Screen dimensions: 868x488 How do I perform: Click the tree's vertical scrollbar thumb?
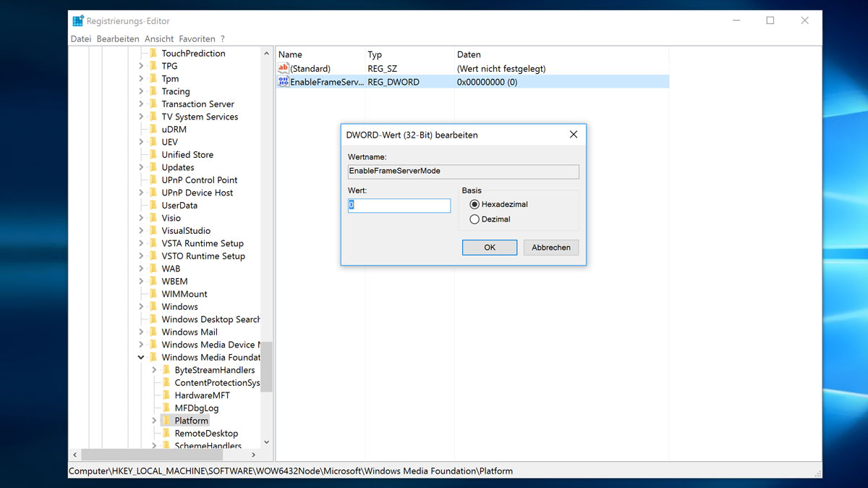266,366
